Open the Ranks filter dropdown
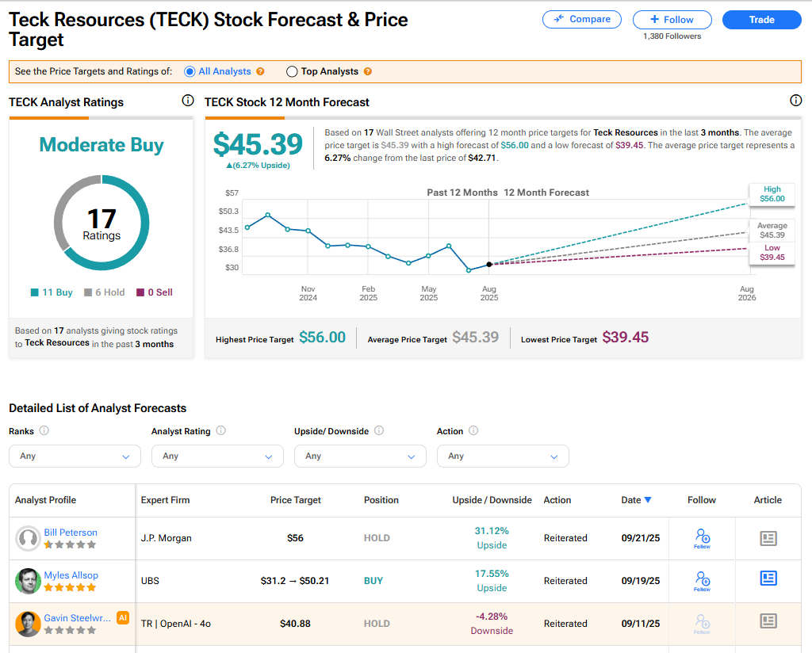The height and width of the screenshot is (653, 812). click(x=75, y=456)
